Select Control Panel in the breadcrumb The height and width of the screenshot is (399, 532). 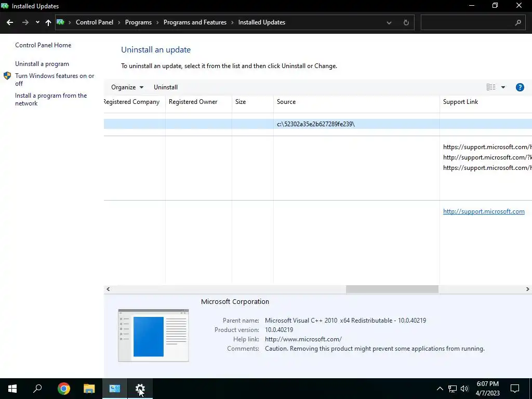pyautogui.click(x=95, y=22)
